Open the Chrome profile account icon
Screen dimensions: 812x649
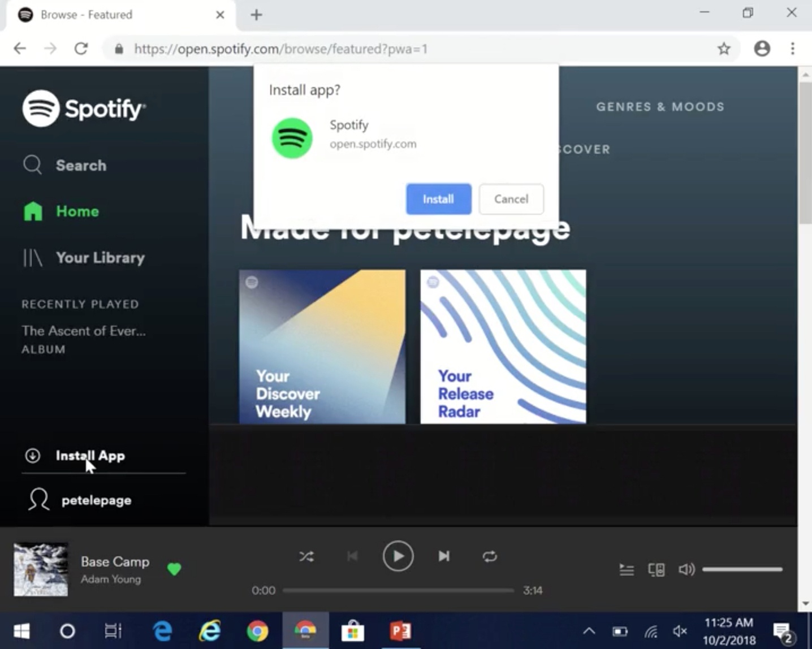762,49
